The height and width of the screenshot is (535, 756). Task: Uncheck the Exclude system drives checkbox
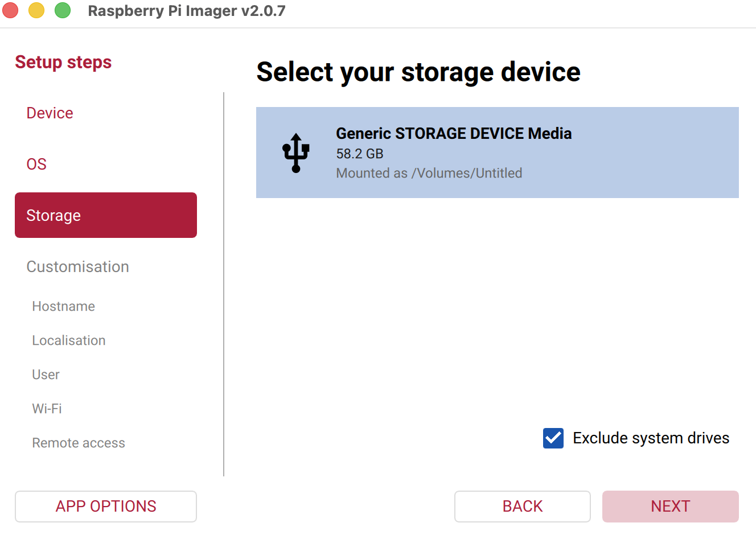coord(553,438)
